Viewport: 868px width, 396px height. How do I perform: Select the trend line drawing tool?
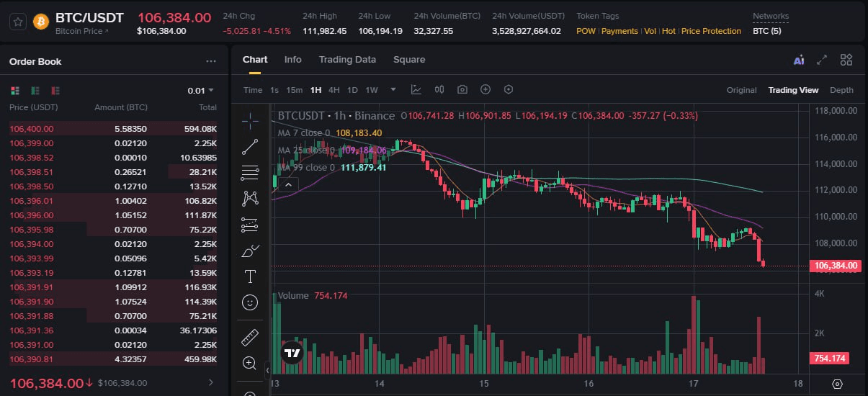[250, 147]
